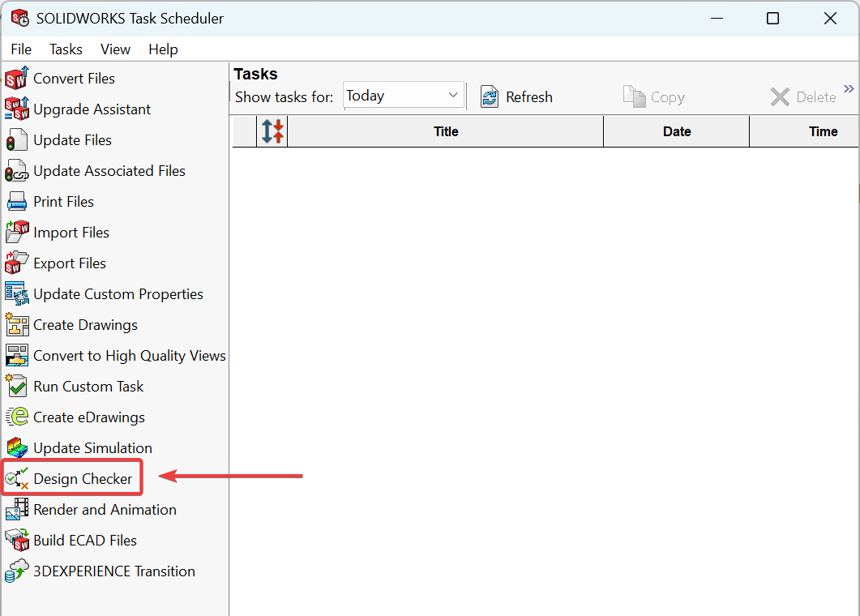The width and height of the screenshot is (860, 616).
Task: Click the Print Files printer icon
Action: pos(17,201)
